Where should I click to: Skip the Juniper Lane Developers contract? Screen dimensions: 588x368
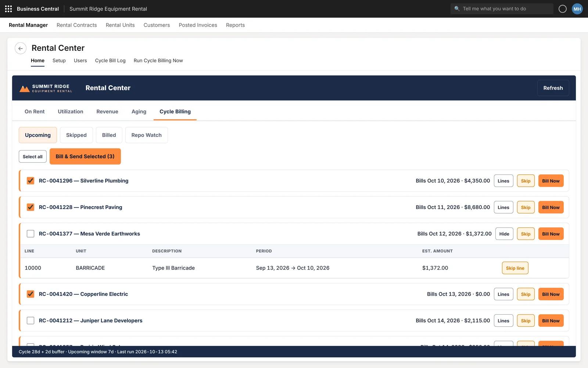(526, 321)
